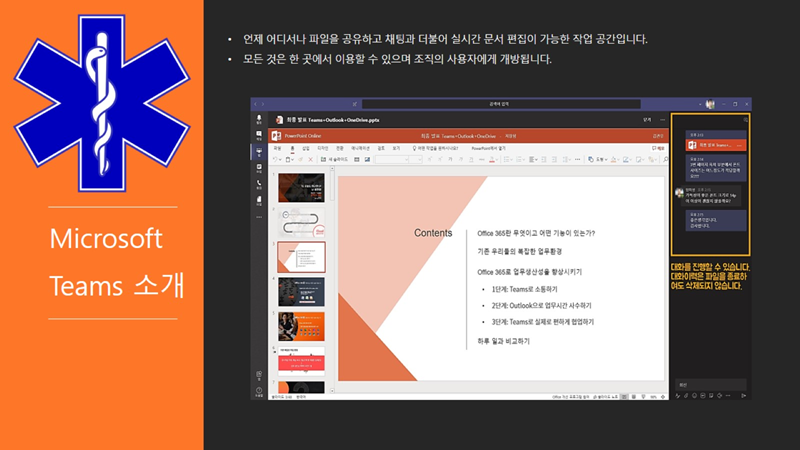Click the new chat compose icon
Image resolution: width=800 pixels, height=450 pixels.
(x=355, y=104)
